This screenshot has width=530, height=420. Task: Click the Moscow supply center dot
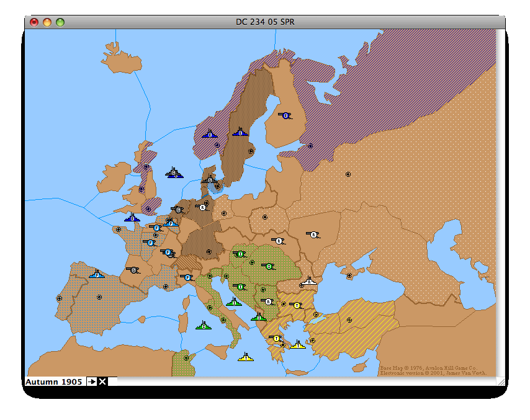point(348,174)
